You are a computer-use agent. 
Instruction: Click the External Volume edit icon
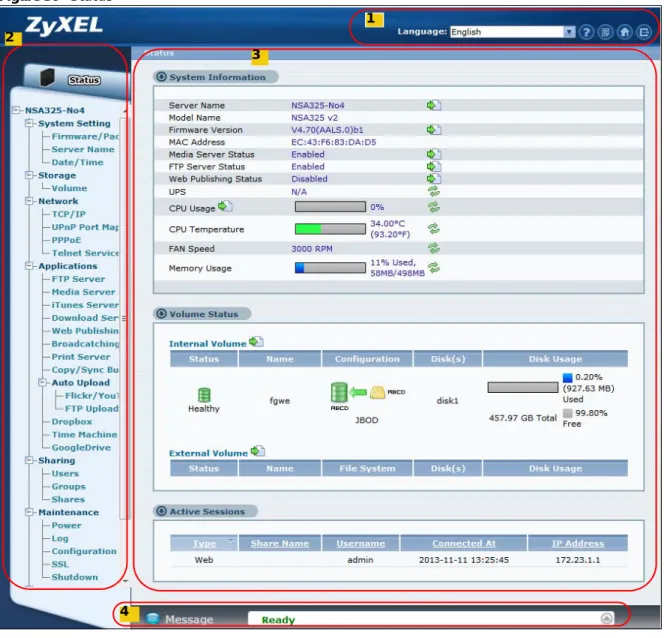tap(257, 451)
